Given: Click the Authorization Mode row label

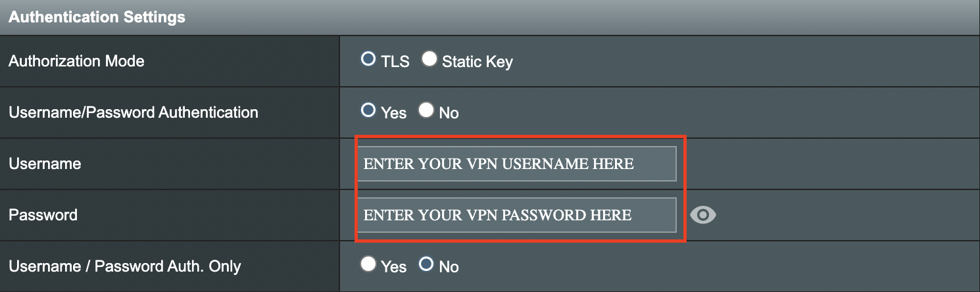Looking at the screenshot, I should 76,61.
